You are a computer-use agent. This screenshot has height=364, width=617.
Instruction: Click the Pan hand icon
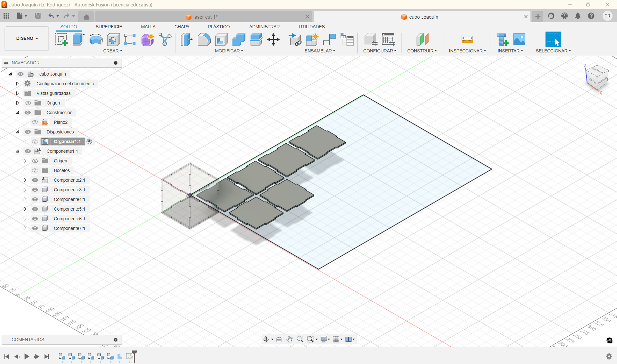tap(290, 339)
